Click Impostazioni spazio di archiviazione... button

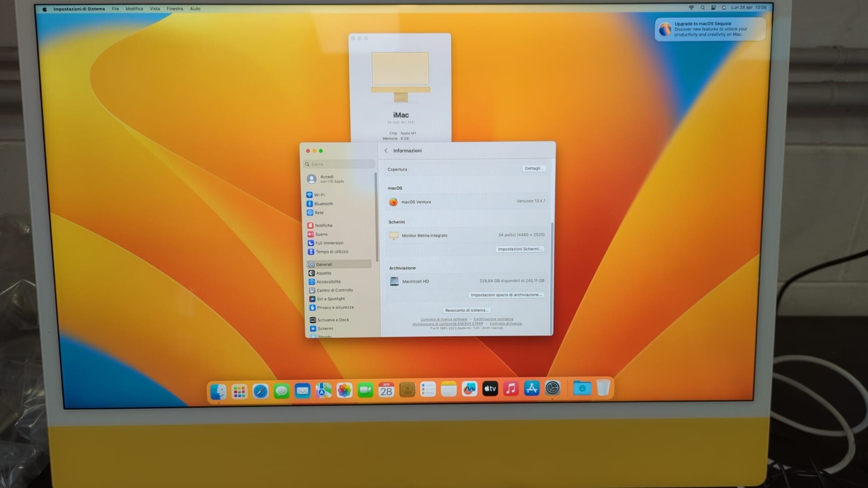tap(506, 295)
